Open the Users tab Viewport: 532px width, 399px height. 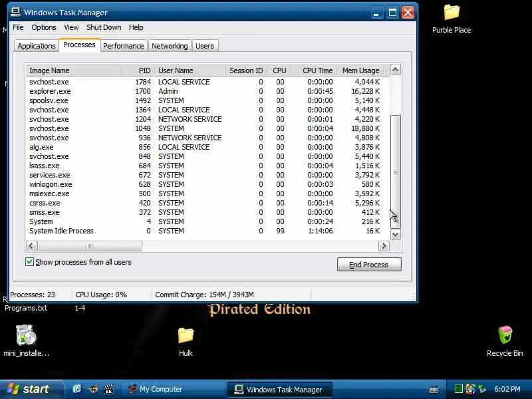click(x=205, y=46)
